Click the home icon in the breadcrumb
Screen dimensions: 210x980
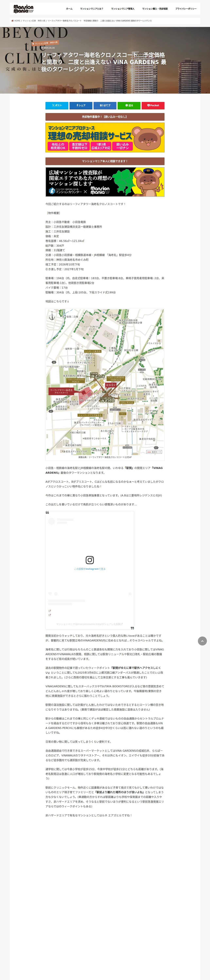[x=13, y=21]
